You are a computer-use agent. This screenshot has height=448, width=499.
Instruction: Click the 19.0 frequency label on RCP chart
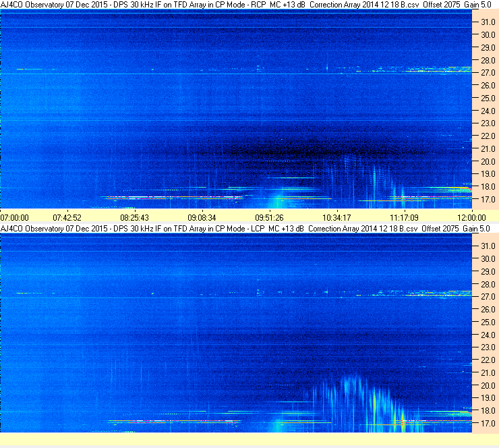pos(488,174)
